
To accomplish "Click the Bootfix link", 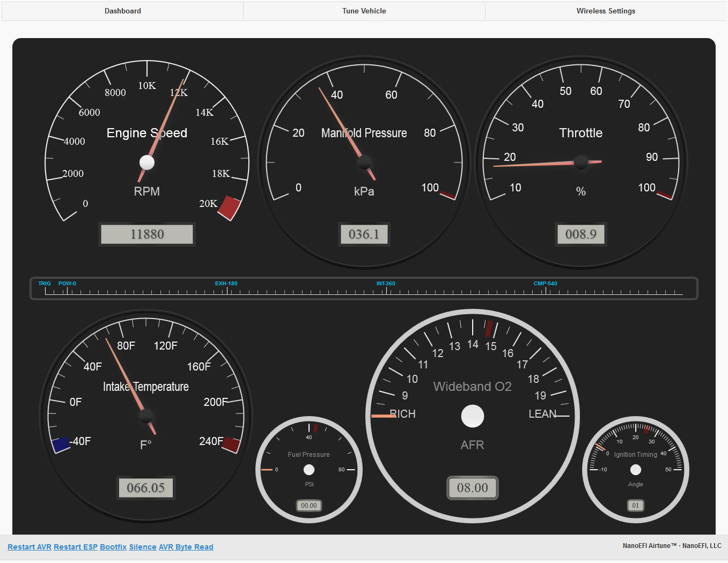I will 113,547.
